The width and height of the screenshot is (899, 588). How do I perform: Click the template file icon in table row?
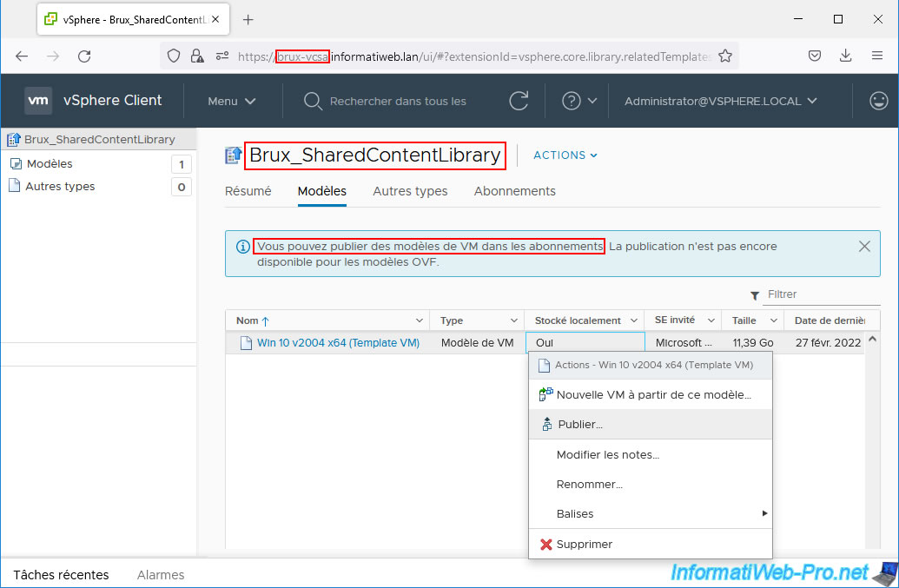tap(246, 343)
